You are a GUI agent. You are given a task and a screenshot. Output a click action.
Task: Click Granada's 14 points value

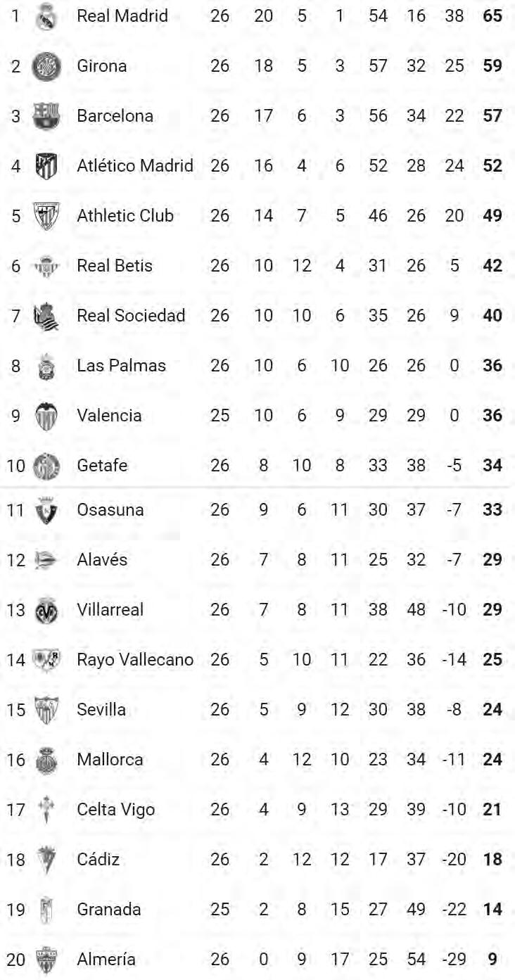(x=492, y=910)
